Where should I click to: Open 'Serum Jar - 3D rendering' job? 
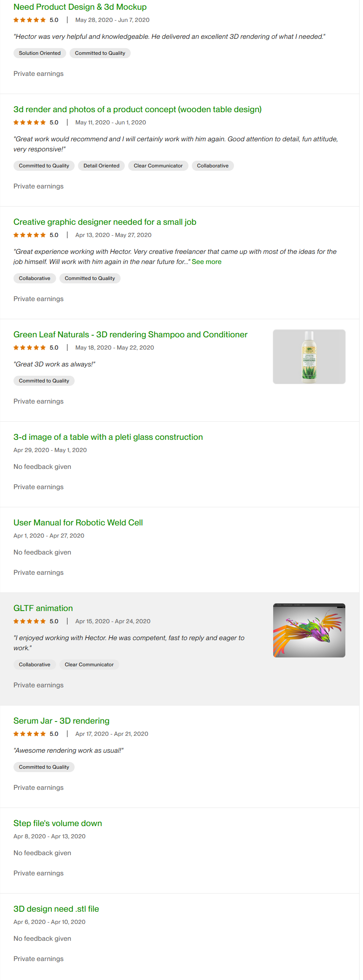click(62, 721)
